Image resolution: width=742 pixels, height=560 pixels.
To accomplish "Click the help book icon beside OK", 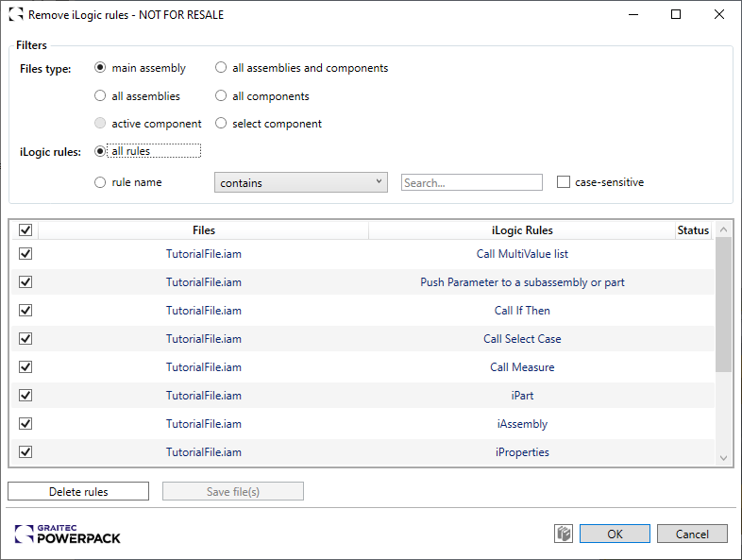I will coord(564,534).
